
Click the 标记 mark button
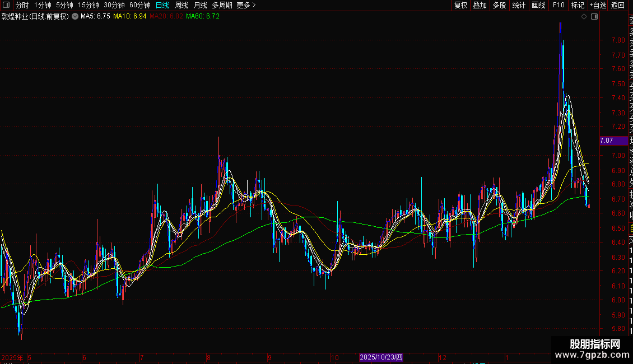(x=578, y=5)
